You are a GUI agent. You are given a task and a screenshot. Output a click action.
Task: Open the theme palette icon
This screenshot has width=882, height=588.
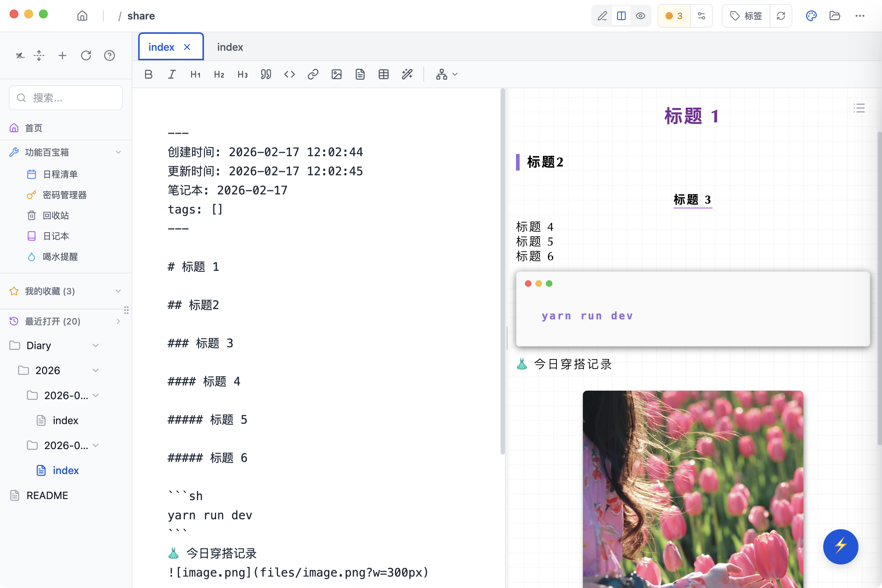[x=811, y=16]
